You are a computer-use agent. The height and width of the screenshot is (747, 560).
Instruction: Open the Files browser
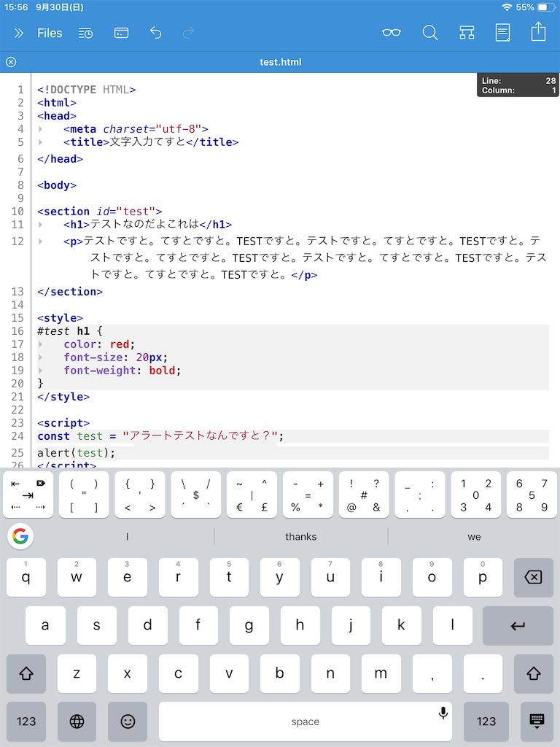[50, 33]
